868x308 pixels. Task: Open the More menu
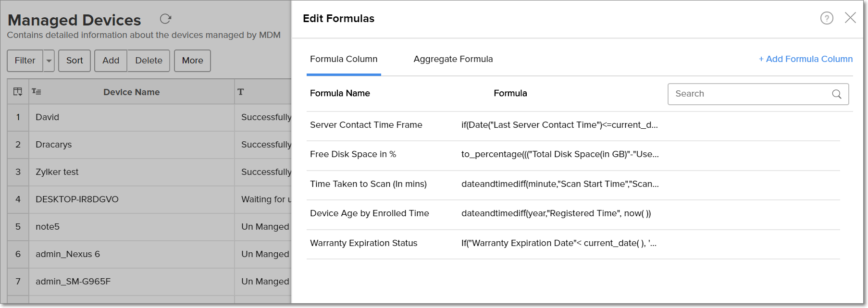(192, 61)
